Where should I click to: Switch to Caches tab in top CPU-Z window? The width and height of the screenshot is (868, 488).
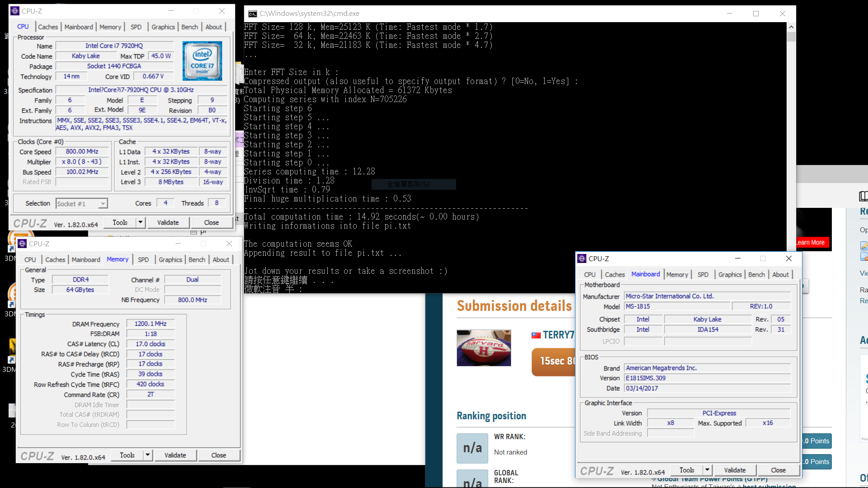[x=48, y=27]
